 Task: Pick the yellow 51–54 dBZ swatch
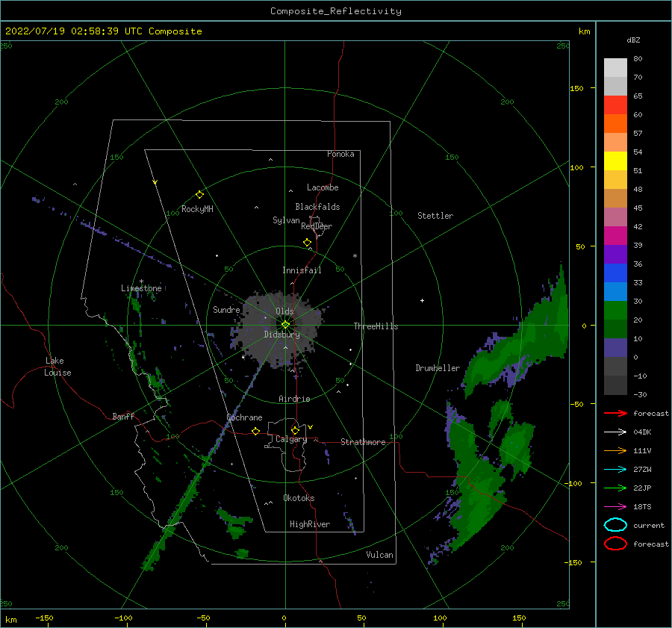[x=615, y=161]
